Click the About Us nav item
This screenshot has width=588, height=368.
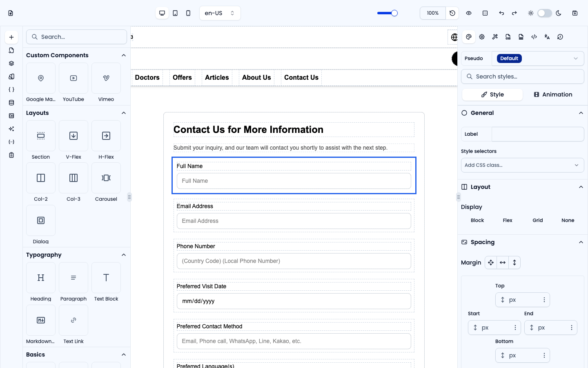[256, 78]
